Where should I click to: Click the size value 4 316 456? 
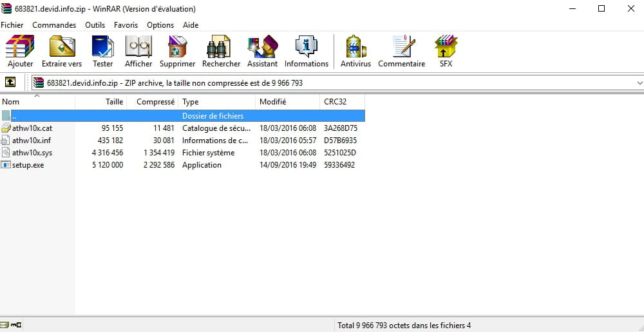[x=108, y=153]
